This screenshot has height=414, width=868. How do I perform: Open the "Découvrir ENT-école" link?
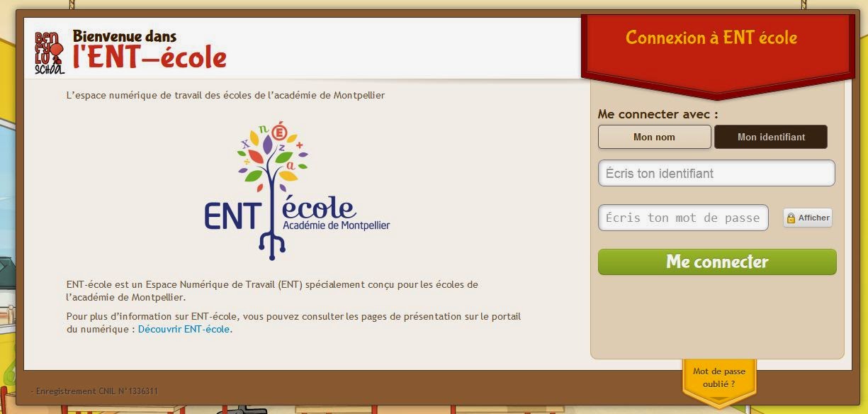[x=184, y=329]
